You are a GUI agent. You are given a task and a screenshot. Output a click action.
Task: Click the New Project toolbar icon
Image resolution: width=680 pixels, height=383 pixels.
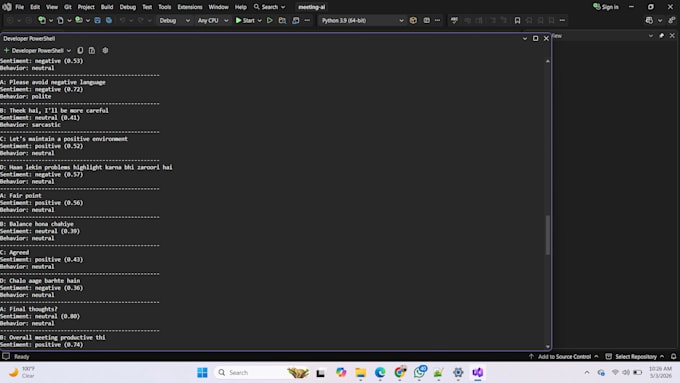coord(42,20)
